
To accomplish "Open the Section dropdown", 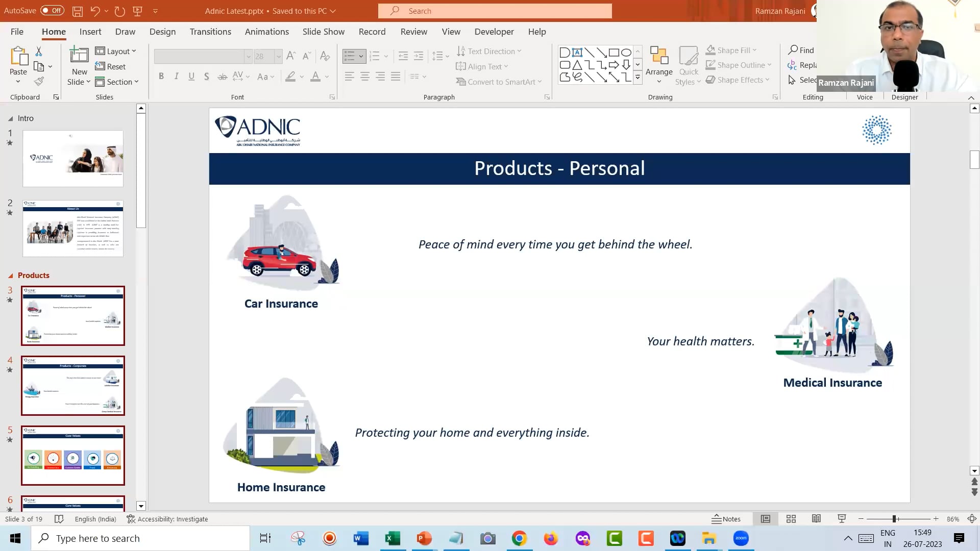I will click(117, 82).
